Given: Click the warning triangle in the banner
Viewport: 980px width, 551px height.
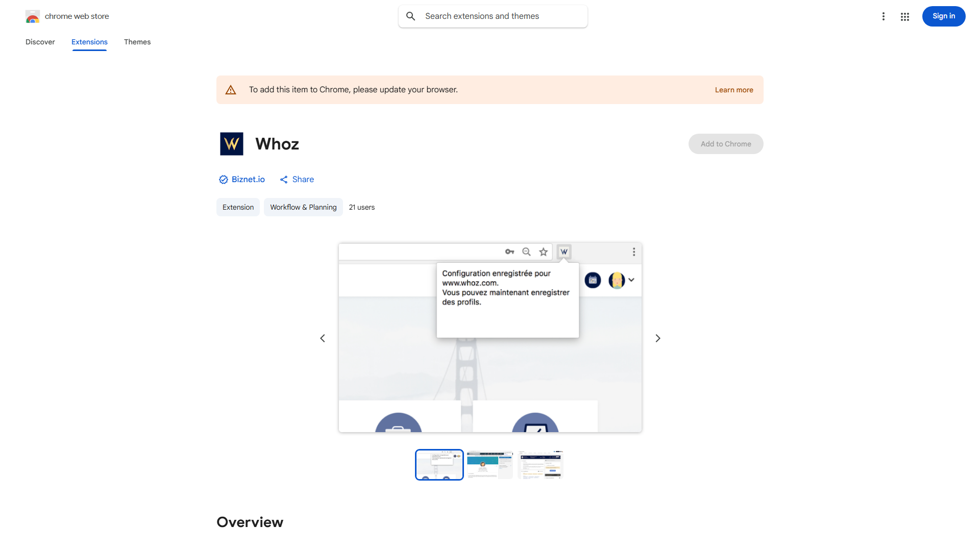Looking at the screenshot, I should click(231, 89).
